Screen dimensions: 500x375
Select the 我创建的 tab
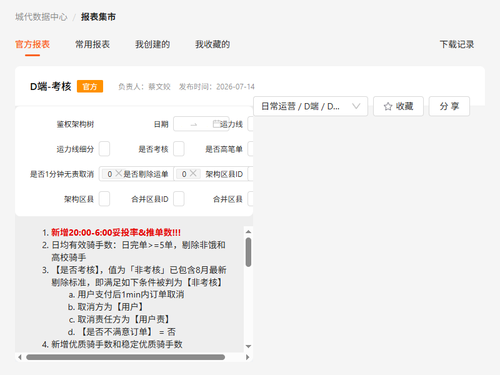tap(152, 44)
